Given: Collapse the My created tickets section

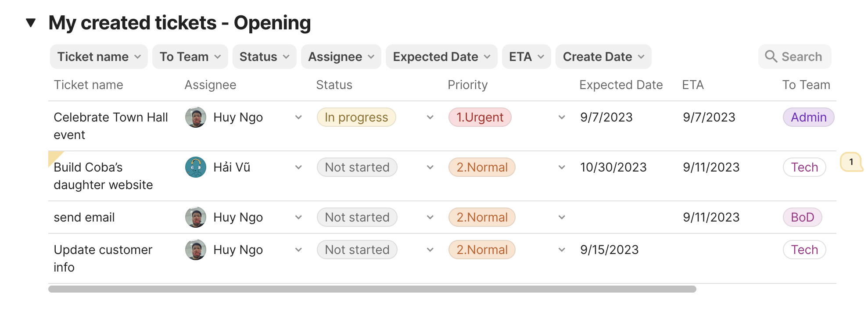Looking at the screenshot, I should pos(31,23).
